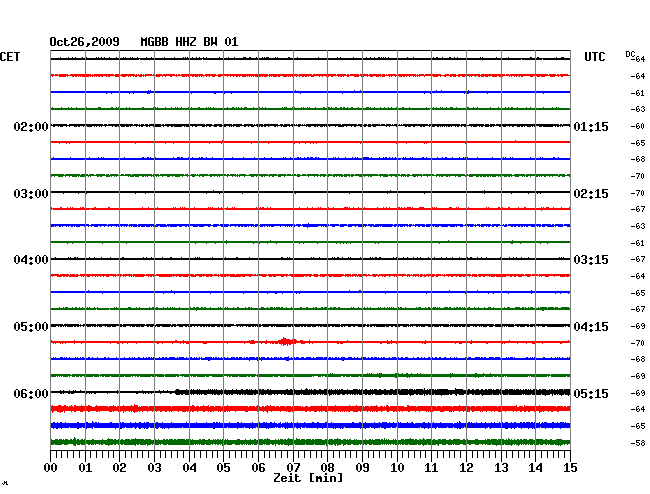Click the date label Oct26,2009
Screen dimensions: 650x494
(85, 42)
